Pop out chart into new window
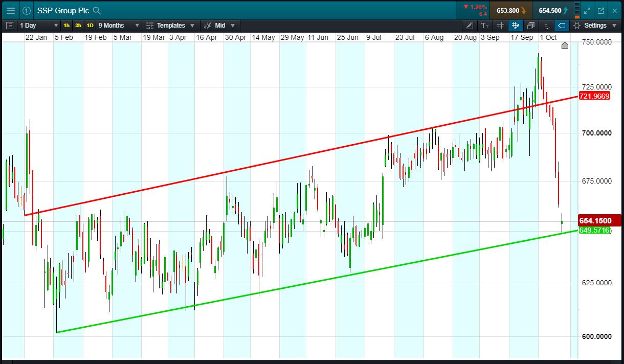 (601, 10)
